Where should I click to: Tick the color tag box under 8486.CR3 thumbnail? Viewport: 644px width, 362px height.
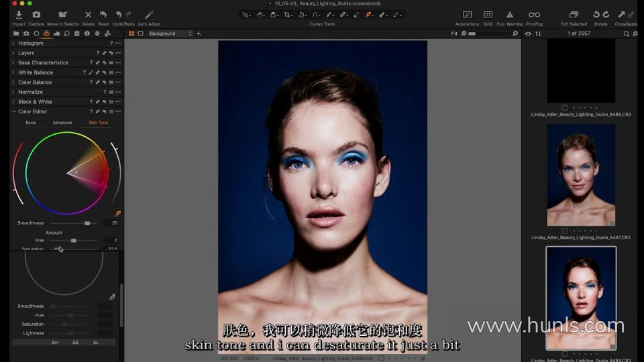(565, 107)
